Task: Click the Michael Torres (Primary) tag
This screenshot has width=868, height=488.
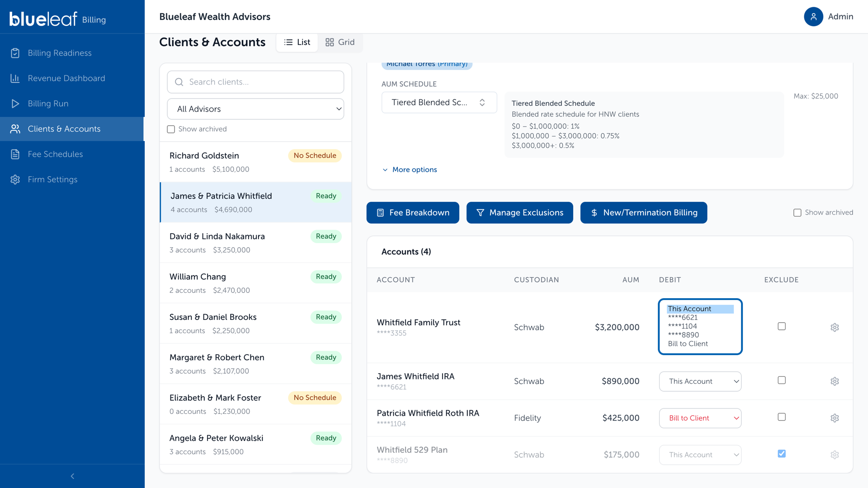Action: coord(427,65)
